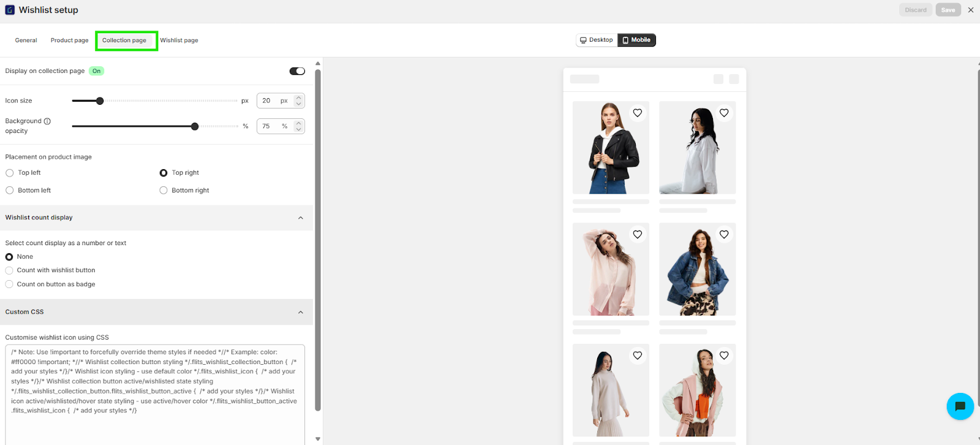Decrease the icon size stepper value
980x445 pixels.
[298, 104]
